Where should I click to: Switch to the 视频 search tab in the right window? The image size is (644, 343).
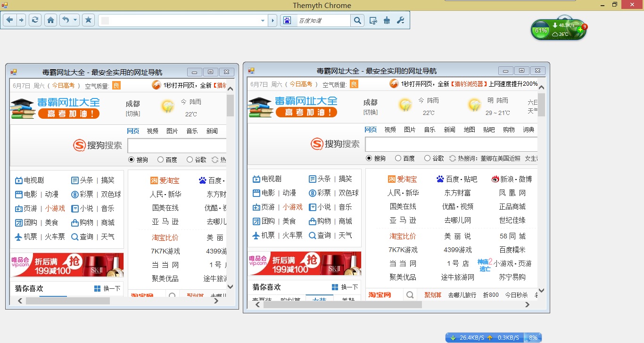pos(390,130)
